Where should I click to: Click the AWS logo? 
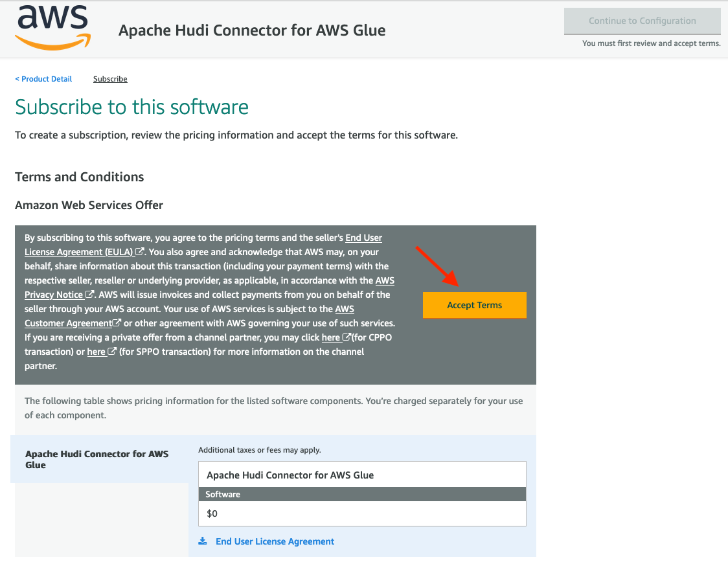53,28
